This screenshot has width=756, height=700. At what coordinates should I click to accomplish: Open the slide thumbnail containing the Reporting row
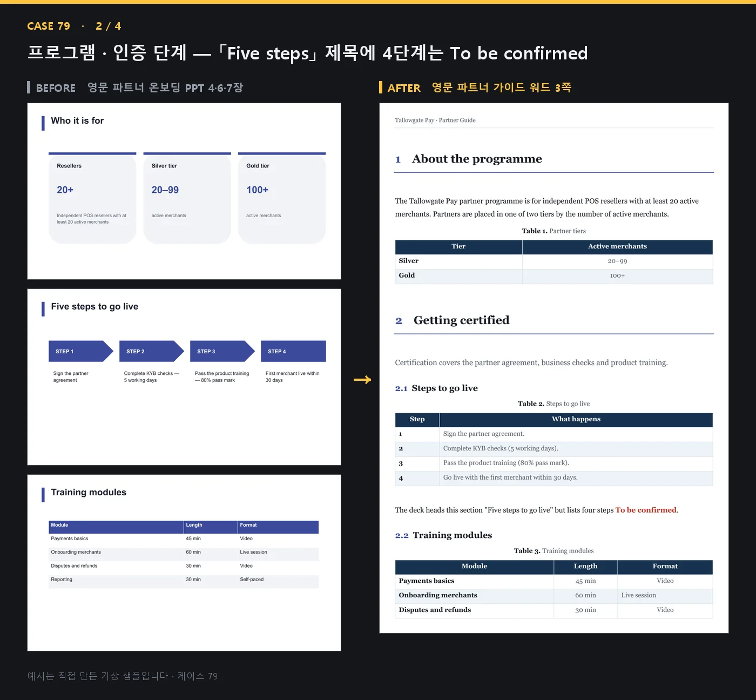(184, 563)
